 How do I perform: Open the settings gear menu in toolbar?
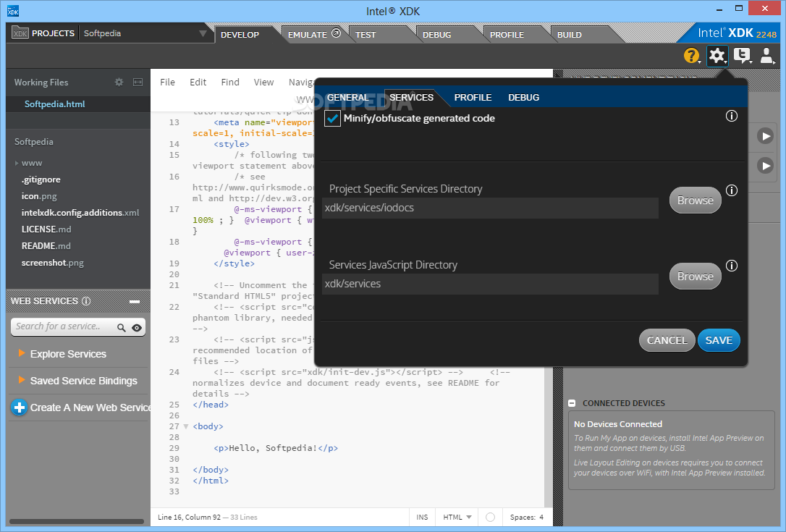[x=717, y=56]
